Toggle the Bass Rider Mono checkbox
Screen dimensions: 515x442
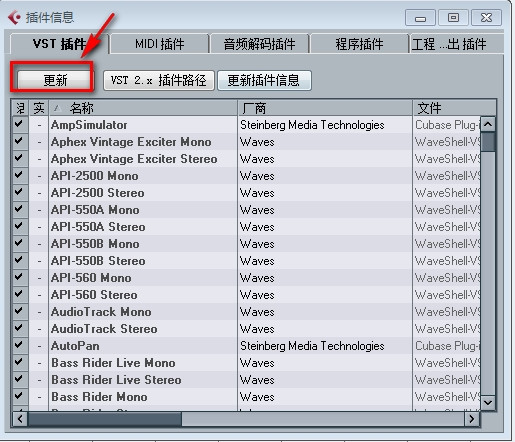(x=19, y=396)
